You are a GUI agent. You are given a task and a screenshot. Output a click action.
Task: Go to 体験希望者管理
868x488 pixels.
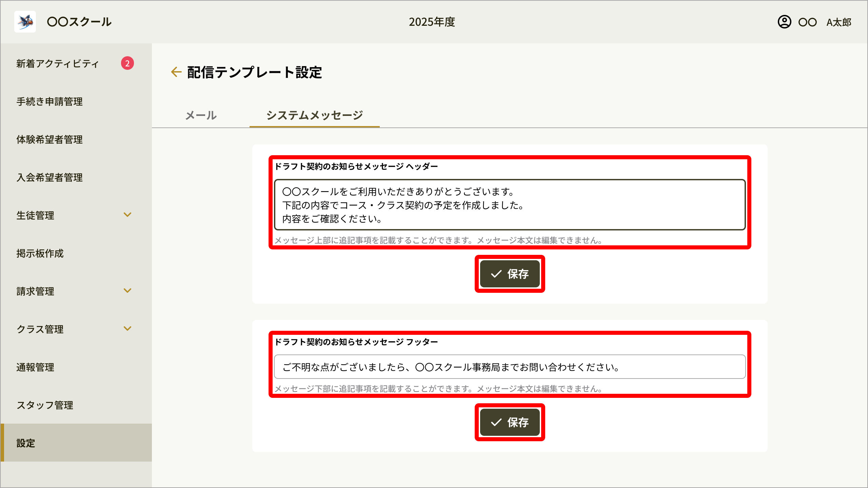76,139
